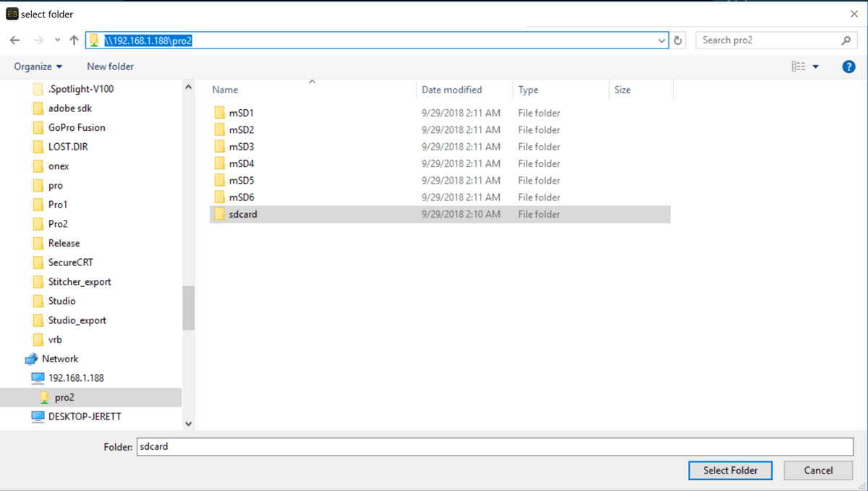868x491 pixels.
Task: Click the refresh icon beside the address bar
Action: [678, 40]
